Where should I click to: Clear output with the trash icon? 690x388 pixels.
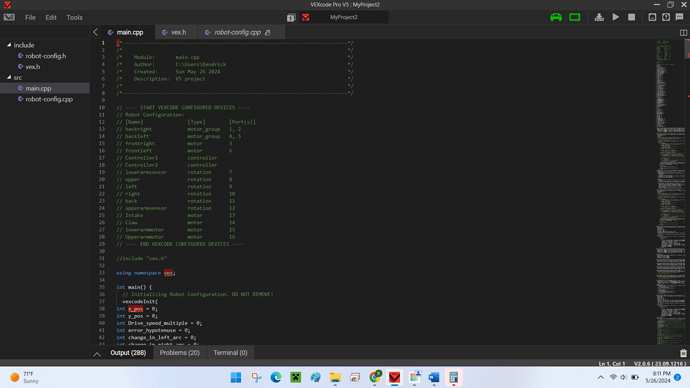click(683, 353)
